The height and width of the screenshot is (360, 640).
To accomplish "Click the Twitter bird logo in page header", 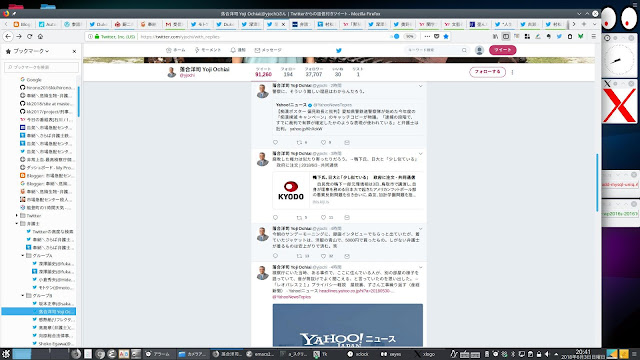I will (x=338, y=50).
